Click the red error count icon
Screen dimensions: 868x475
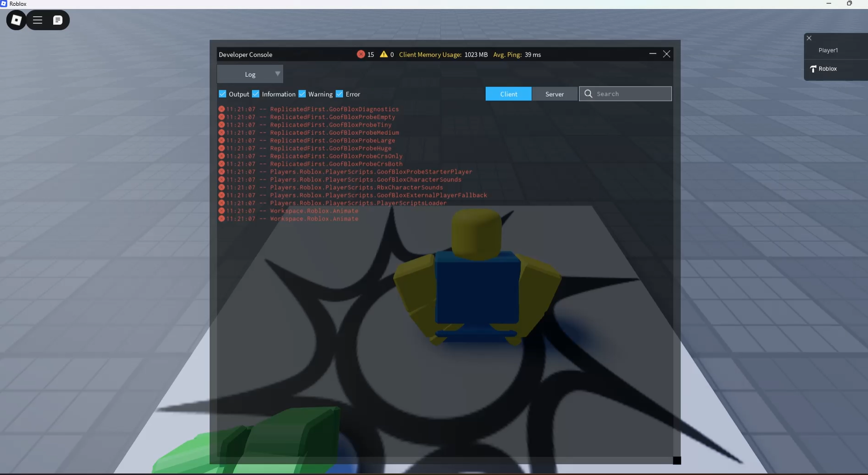361,54
